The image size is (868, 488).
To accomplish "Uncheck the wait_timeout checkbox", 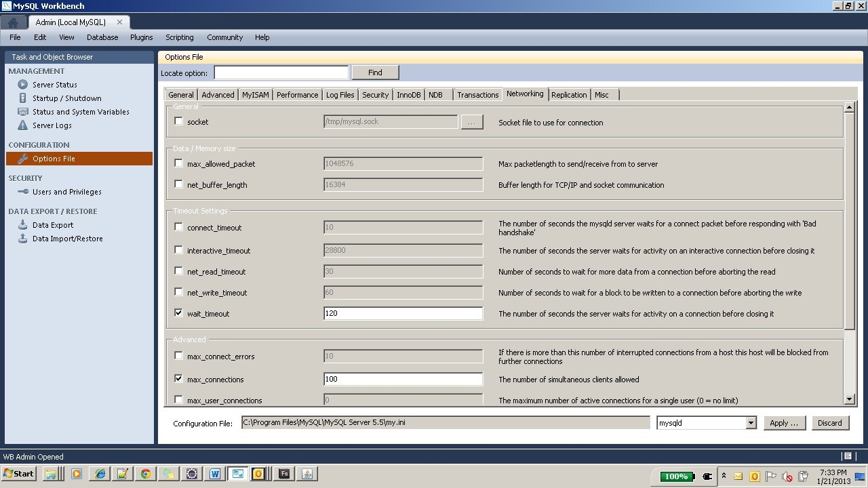I will tap(178, 313).
